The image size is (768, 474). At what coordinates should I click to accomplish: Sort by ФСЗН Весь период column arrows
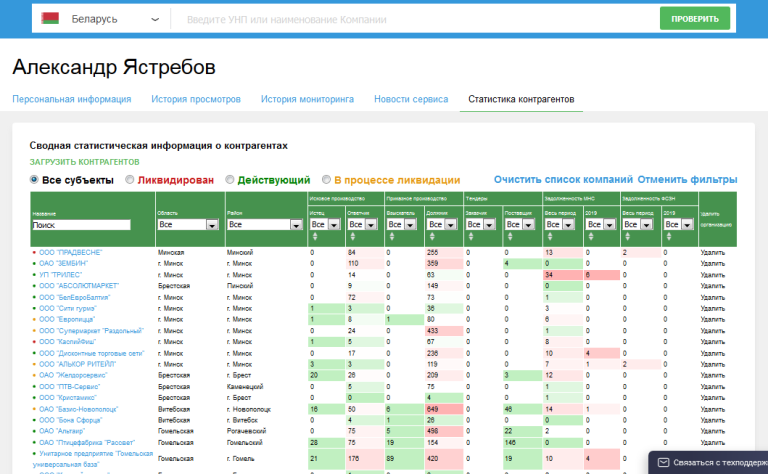tap(627, 237)
